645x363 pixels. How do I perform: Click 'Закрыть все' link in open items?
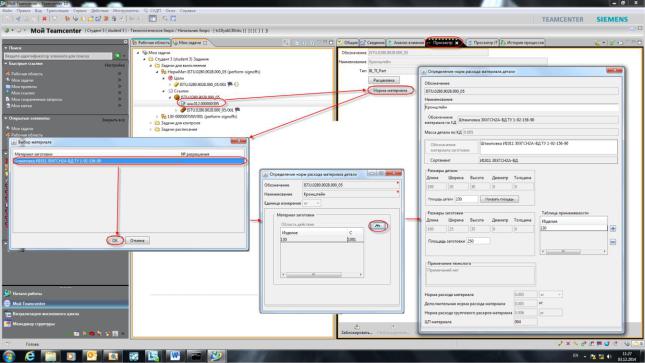[113, 120]
